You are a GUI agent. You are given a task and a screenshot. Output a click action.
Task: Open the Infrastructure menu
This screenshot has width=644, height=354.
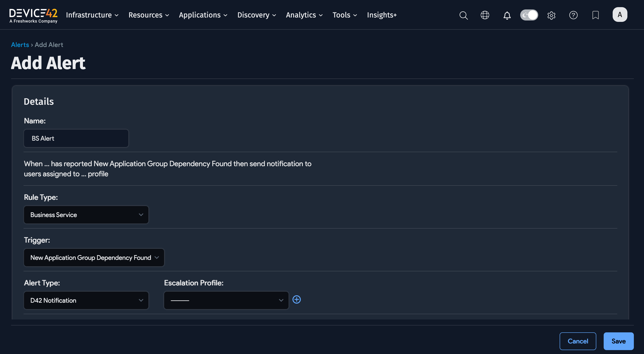[92, 15]
